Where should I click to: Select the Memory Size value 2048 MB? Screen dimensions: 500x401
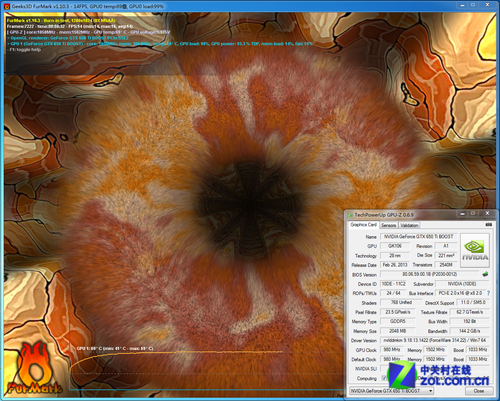click(x=398, y=331)
